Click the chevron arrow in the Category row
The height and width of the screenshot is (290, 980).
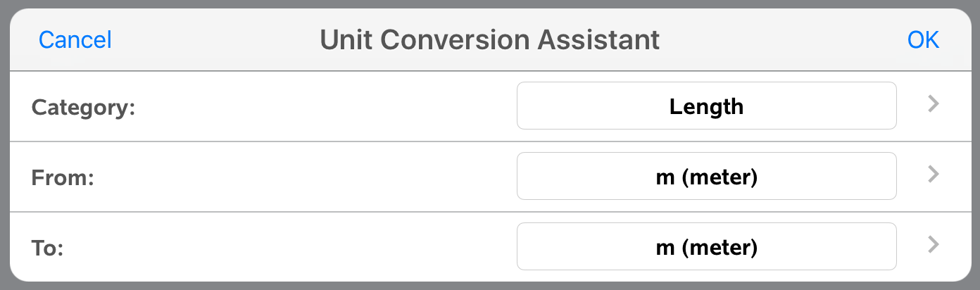tap(934, 105)
